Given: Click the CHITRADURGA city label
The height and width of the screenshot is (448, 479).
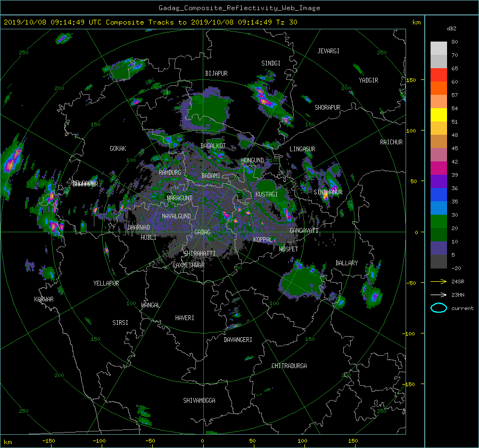Looking at the screenshot, I should tap(289, 366).
